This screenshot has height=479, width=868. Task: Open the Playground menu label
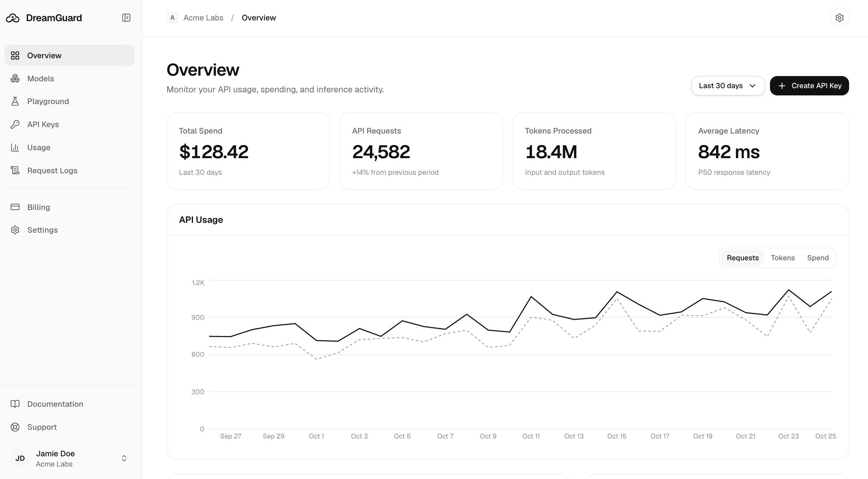pos(48,101)
